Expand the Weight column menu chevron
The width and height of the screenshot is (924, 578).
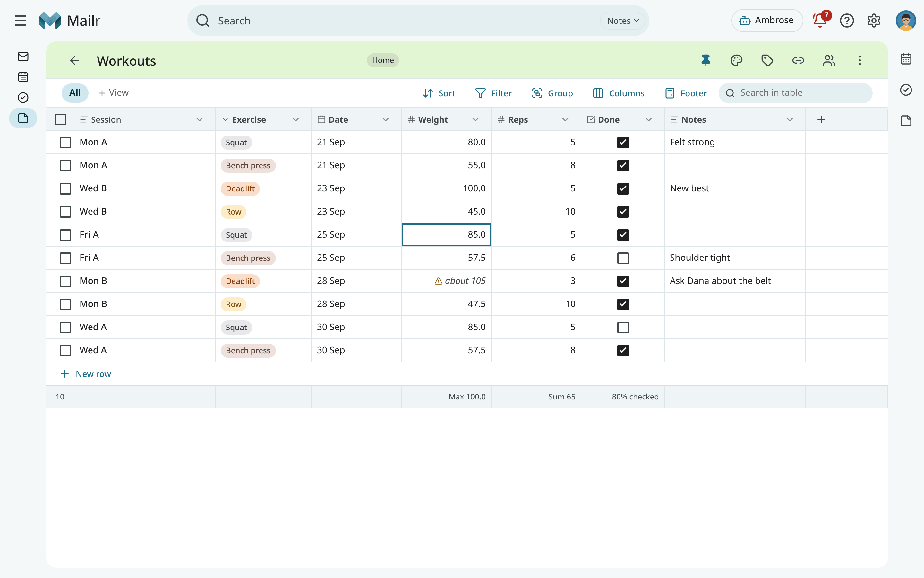click(x=475, y=120)
